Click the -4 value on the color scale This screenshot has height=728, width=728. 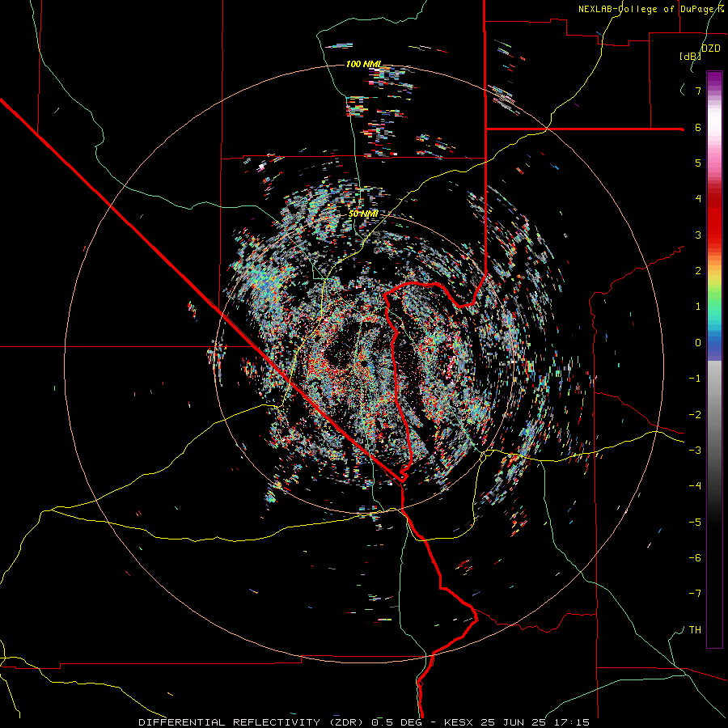[695, 486]
